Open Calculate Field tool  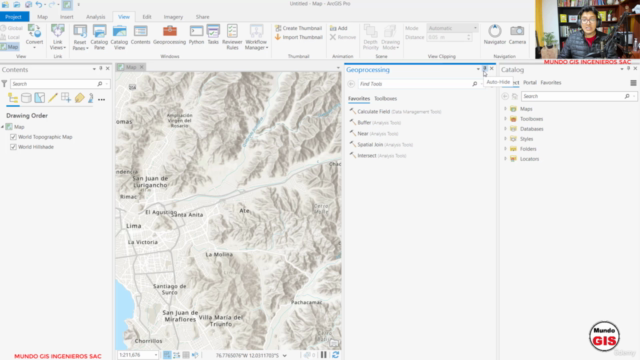(395, 111)
